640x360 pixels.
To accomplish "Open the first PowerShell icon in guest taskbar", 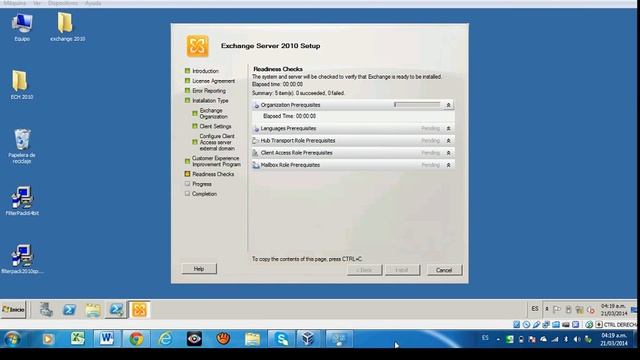I will 69,310.
